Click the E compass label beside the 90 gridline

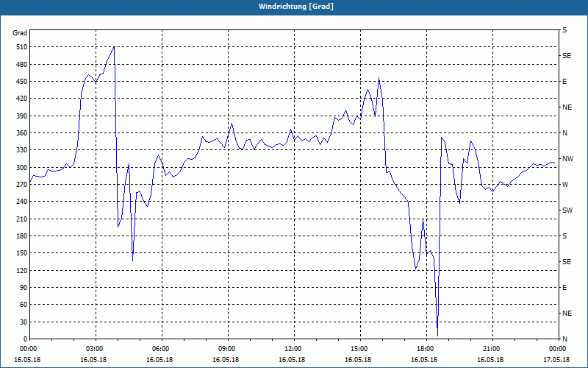pyautogui.click(x=564, y=288)
